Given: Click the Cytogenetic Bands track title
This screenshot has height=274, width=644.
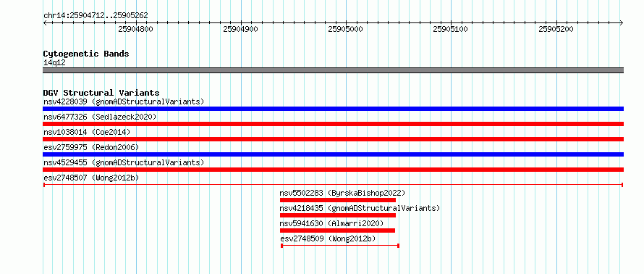Looking at the screenshot, I should pyautogui.click(x=86, y=54).
